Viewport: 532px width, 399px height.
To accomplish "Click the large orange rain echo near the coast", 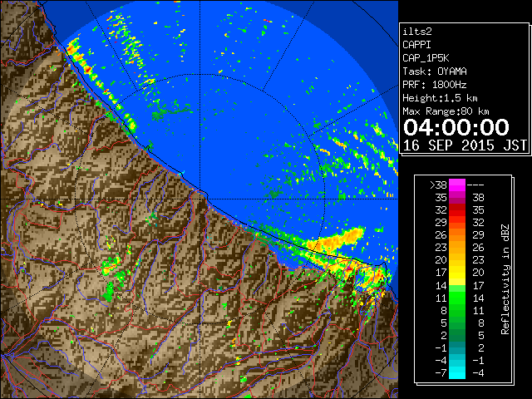I will (x=336, y=240).
